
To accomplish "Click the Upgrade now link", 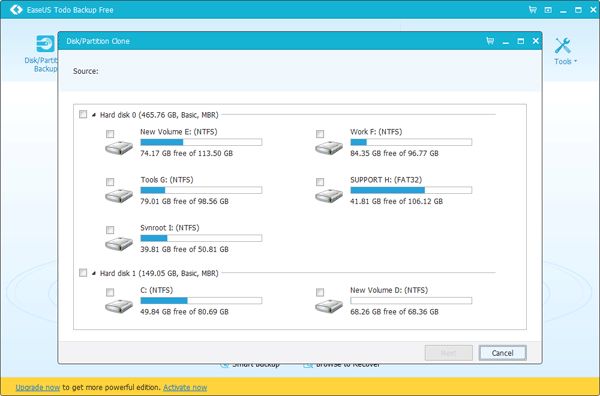I will pyautogui.click(x=38, y=388).
